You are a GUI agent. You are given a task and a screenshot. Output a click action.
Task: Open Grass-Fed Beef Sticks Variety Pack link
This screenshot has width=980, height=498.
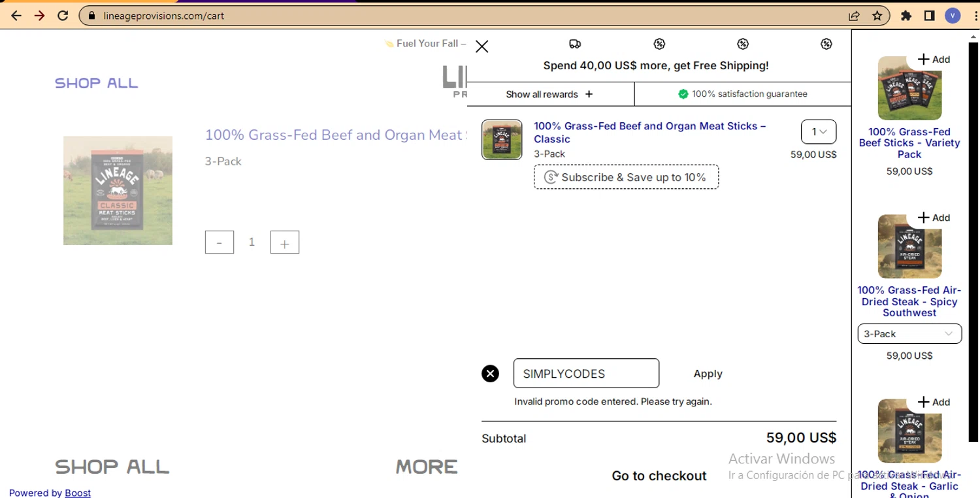click(909, 143)
